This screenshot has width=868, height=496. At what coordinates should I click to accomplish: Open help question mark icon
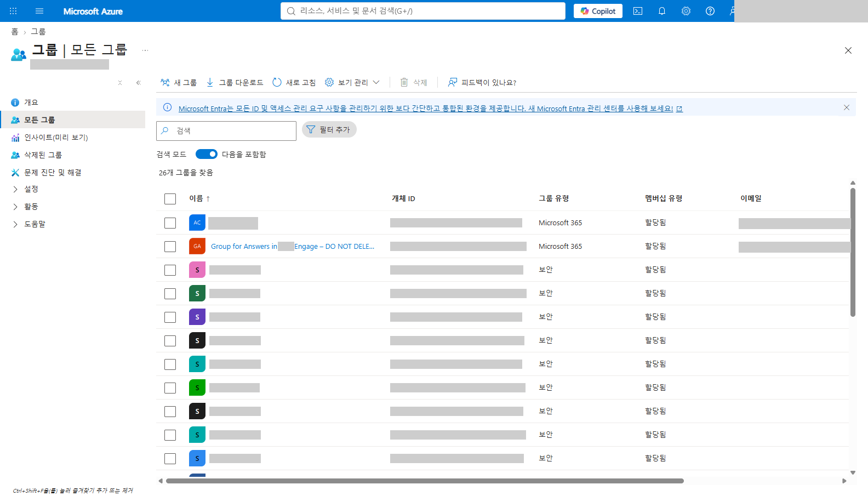point(710,11)
